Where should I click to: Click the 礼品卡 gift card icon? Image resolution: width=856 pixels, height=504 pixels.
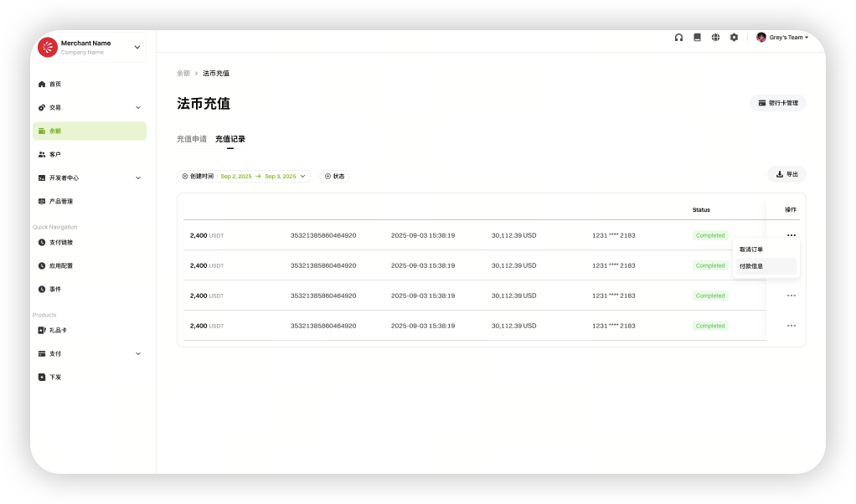(x=42, y=331)
